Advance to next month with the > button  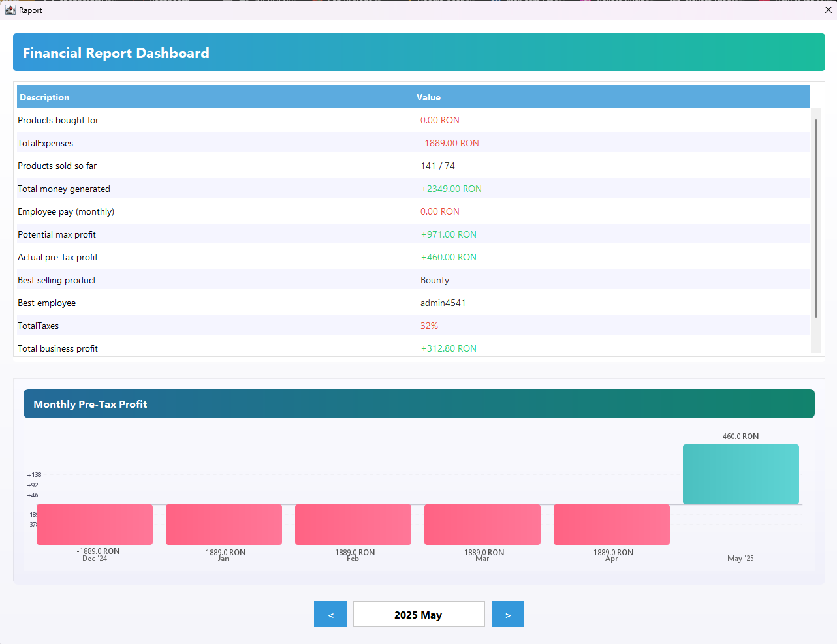point(507,615)
